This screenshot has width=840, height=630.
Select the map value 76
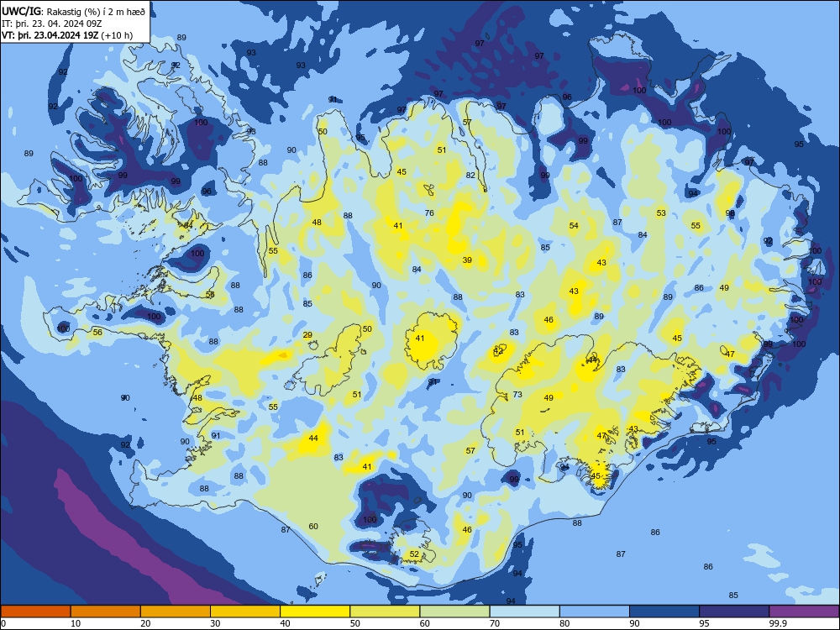[x=429, y=213]
